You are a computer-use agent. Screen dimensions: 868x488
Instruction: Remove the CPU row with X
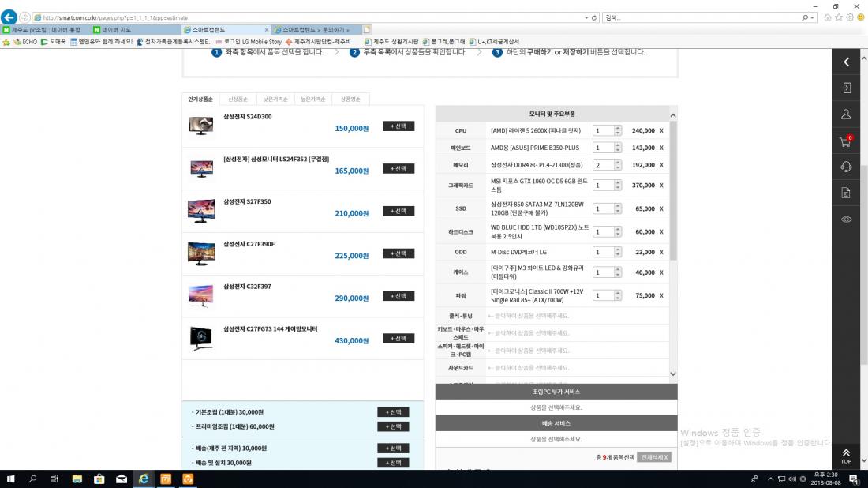click(661, 130)
